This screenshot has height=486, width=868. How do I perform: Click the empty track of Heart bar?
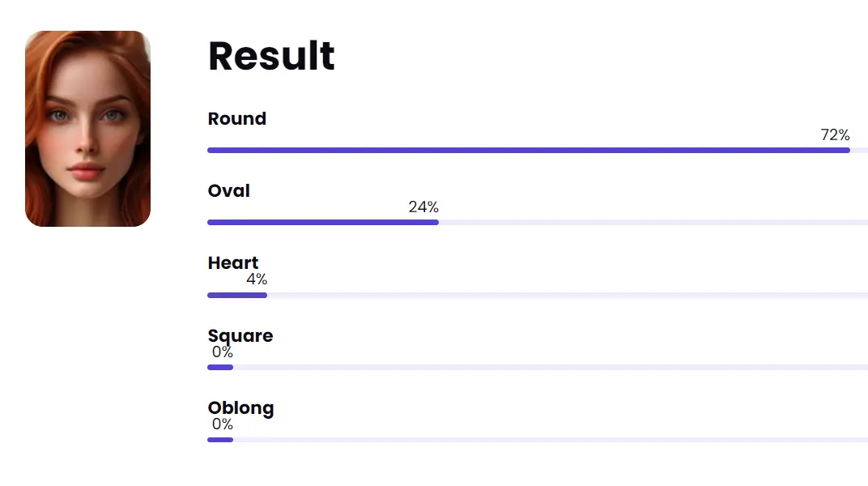(x=567, y=295)
